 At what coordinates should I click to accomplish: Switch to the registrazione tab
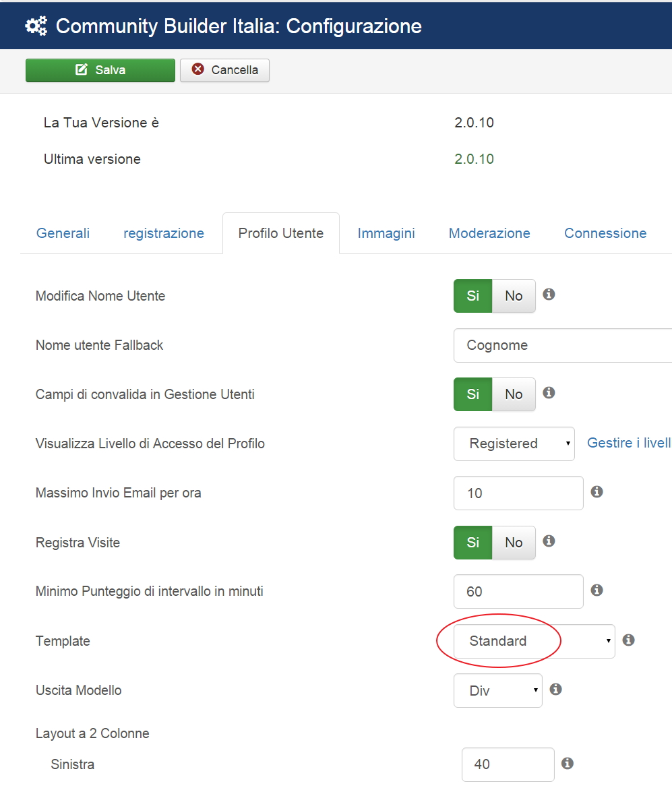point(164,233)
